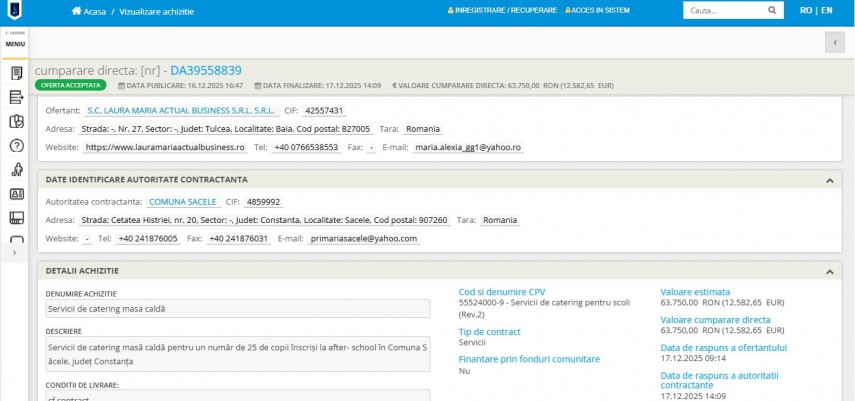Open the ID card icon in sidebar
855x401 pixels.
pos(16,194)
